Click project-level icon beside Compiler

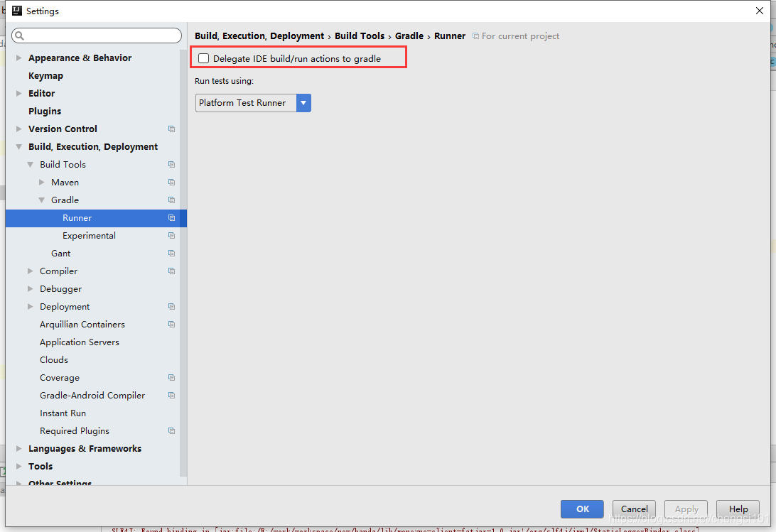coord(172,271)
